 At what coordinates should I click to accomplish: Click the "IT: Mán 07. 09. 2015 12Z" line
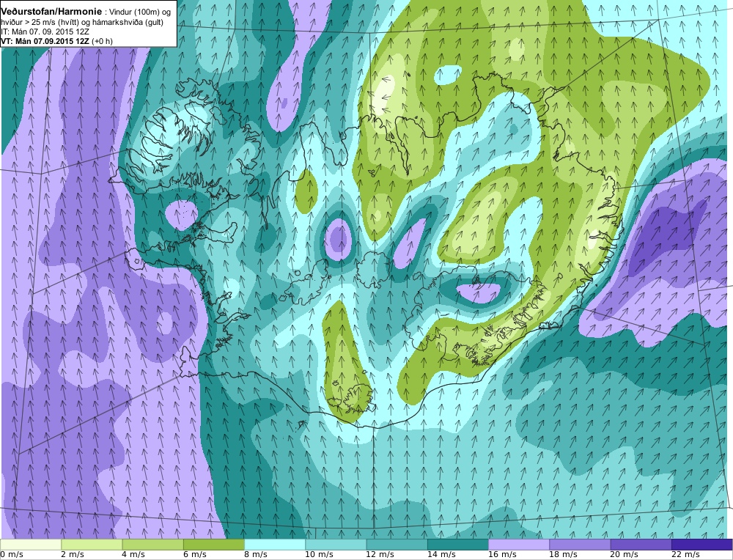click(x=45, y=32)
